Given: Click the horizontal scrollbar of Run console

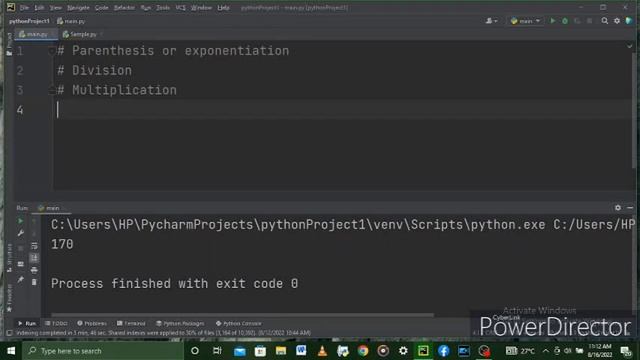Looking at the screenshot, I should (x=242, y=315).
